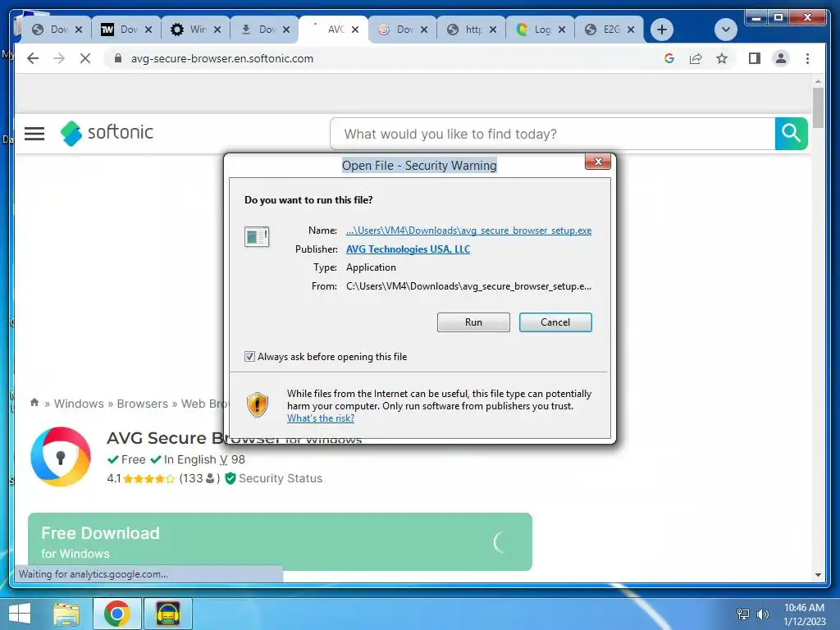
Task: Cancel the Open File security warning
Action: point(555,322)
